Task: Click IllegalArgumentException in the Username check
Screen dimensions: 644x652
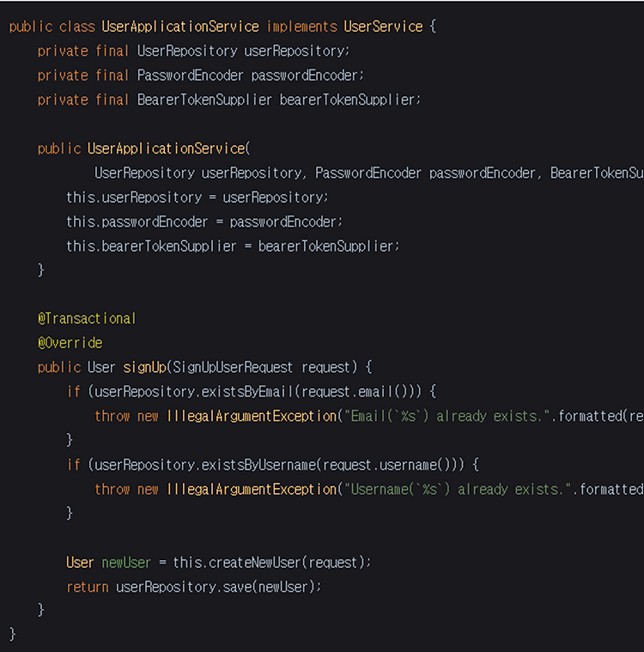Action: [251, 490]
